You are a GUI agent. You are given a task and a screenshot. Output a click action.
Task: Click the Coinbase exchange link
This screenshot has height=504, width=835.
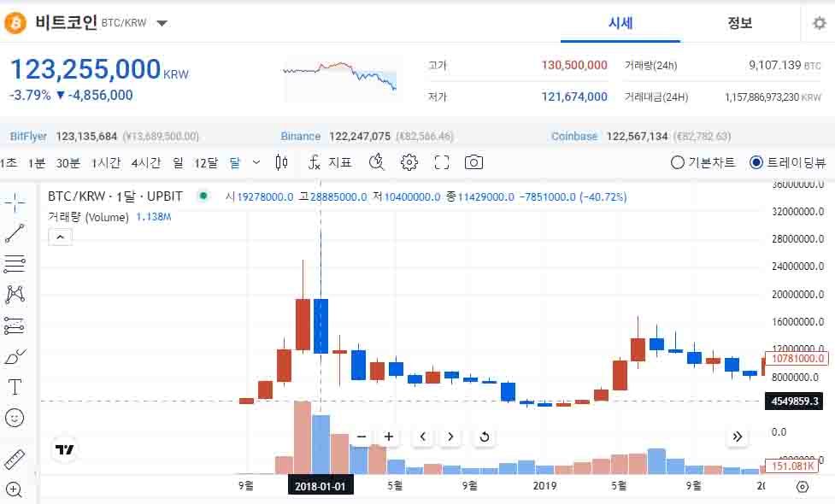coord(574,136)
